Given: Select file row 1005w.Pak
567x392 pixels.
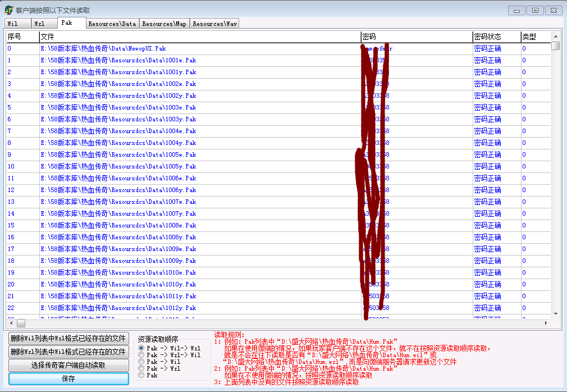Looking at the screenshot, I should click(278, 155).
